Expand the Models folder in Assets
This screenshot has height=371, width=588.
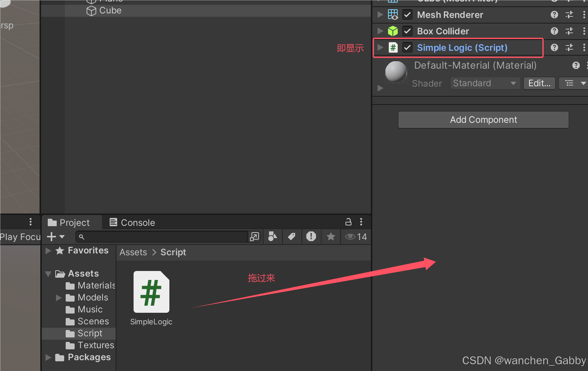(x=59, y=297)
